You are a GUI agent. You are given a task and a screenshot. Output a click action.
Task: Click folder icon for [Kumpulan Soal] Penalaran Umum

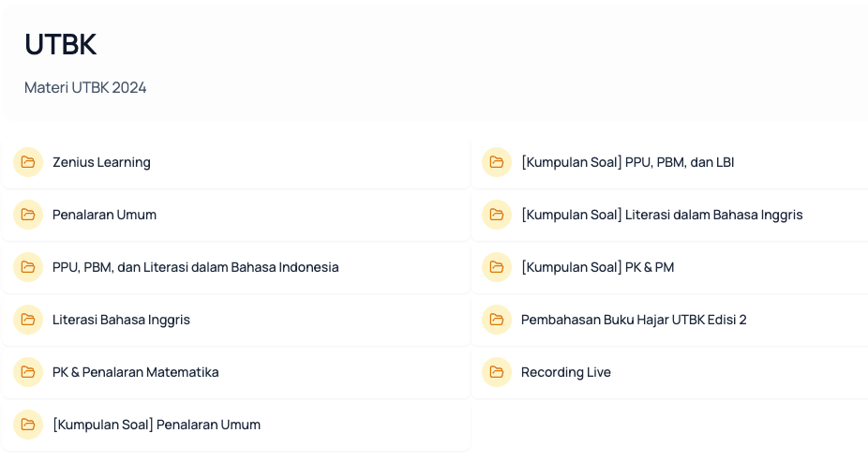click(x=28, y=425)
